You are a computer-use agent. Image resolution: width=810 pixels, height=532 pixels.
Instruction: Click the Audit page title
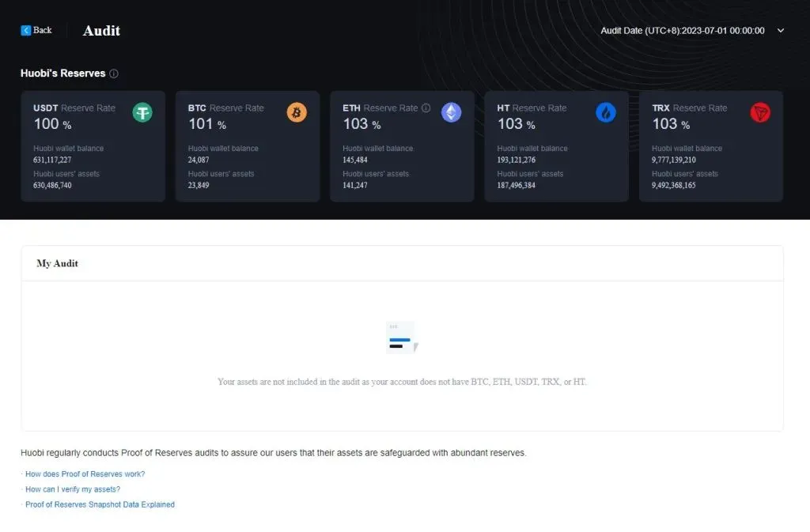point(101,31)
